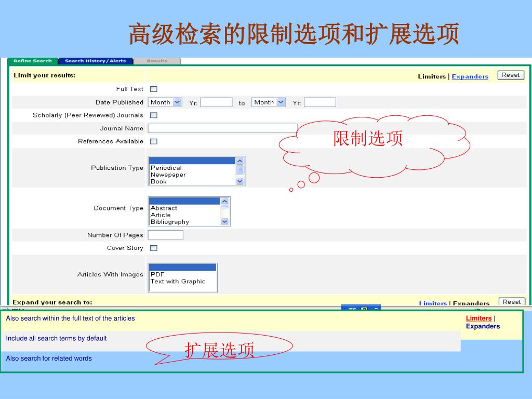Viewport: 532px width, 399px height.
Task: Check the References Available box
Action: point(154,141)
